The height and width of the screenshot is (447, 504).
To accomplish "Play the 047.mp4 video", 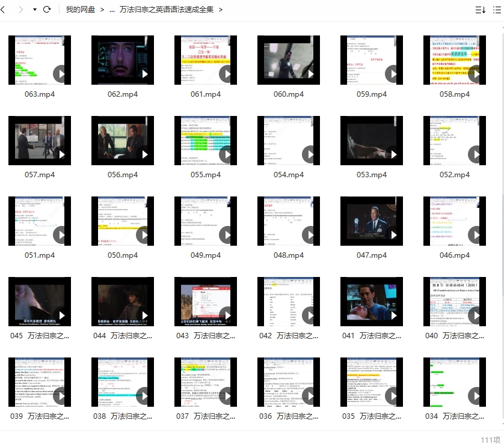I will (x=372, y=220).
